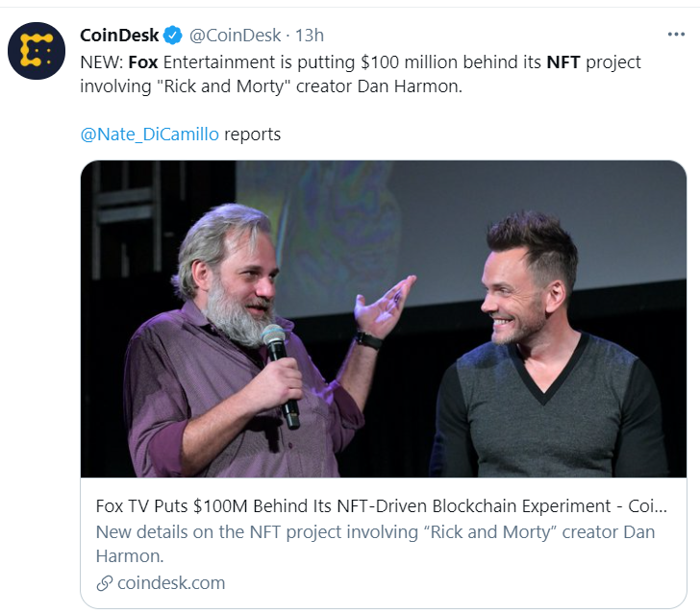The height and width of the screenshot is (614, 700).
Task: Click the microphone in the photo
Action: (x=281, y=376)
